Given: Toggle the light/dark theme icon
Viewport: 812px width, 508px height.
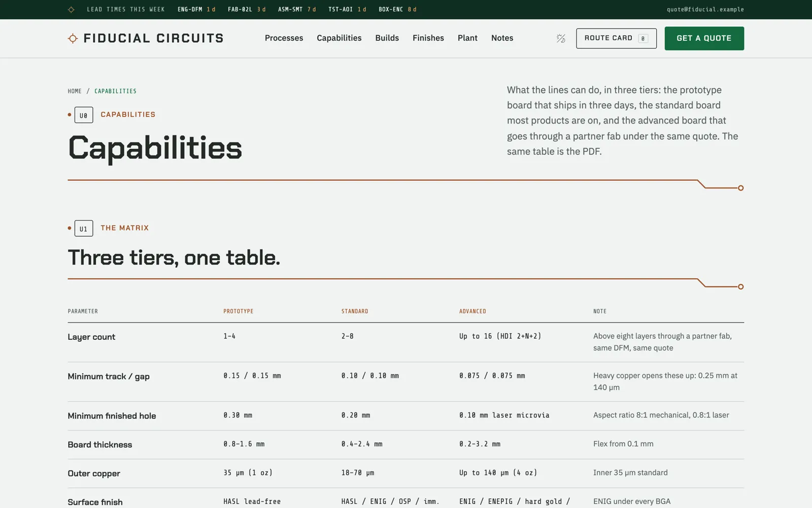Looking at the screenshot, I should coord(561,39).
